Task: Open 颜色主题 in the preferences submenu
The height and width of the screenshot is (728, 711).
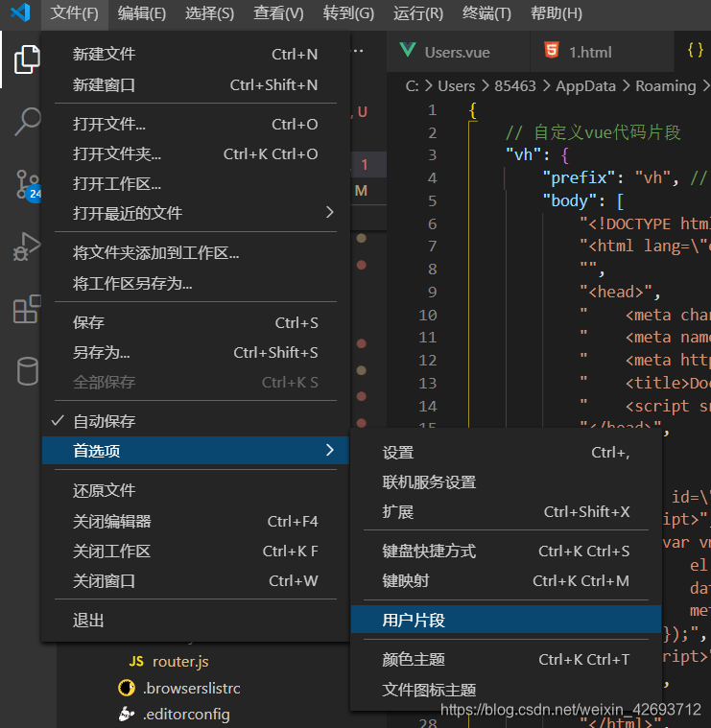Action: pos(506,659)
